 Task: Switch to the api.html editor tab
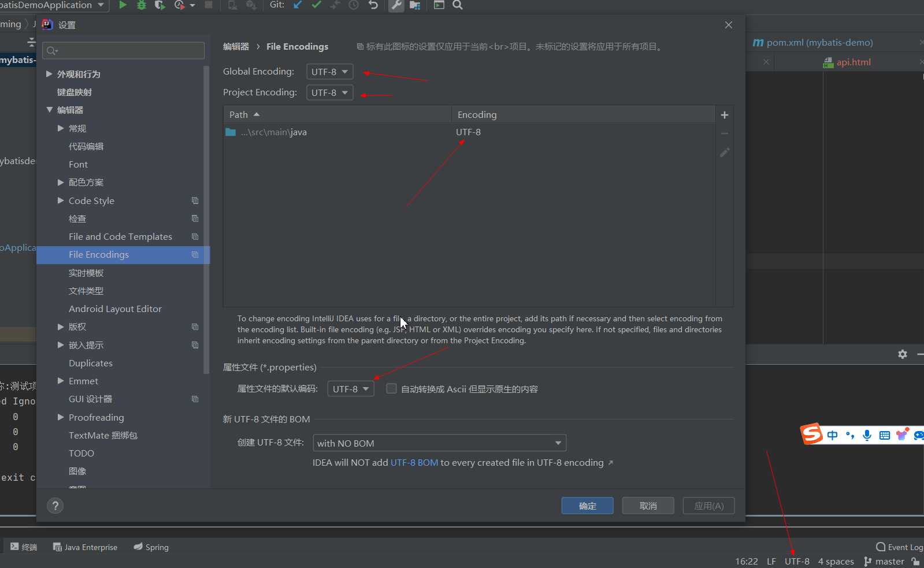[853, 62]
